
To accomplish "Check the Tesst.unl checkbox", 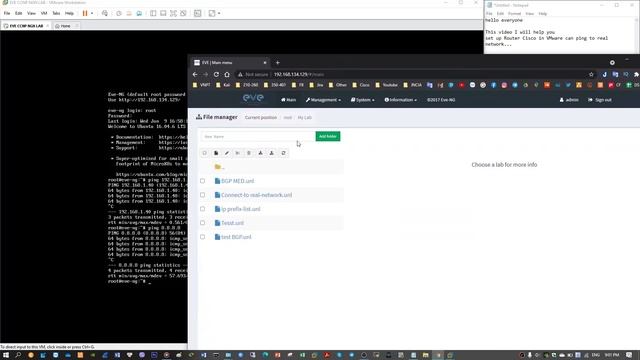I will click(202, 223).
